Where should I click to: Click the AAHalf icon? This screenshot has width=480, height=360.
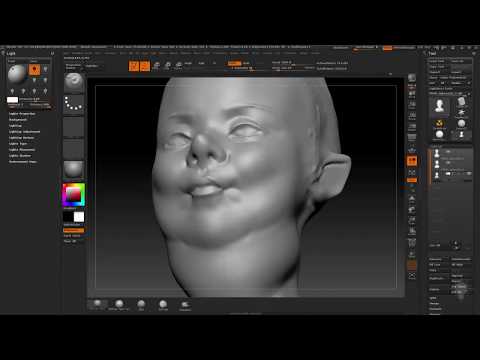coord(412,127)
